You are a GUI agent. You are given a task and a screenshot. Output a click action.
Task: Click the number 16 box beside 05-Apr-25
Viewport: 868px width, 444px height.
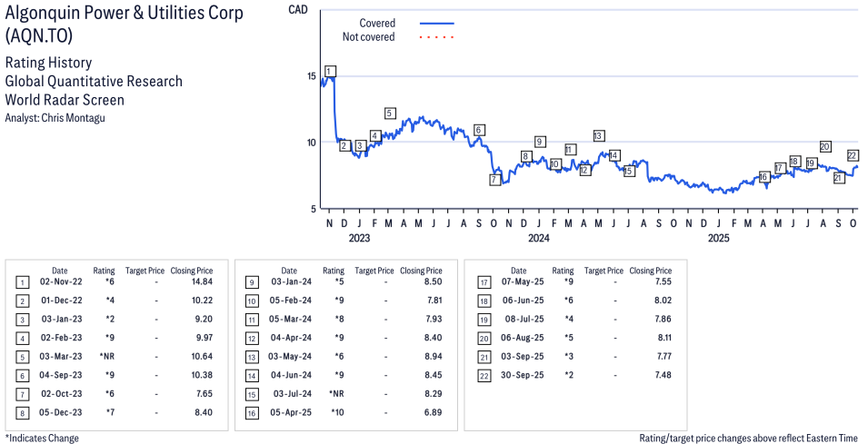252,413
